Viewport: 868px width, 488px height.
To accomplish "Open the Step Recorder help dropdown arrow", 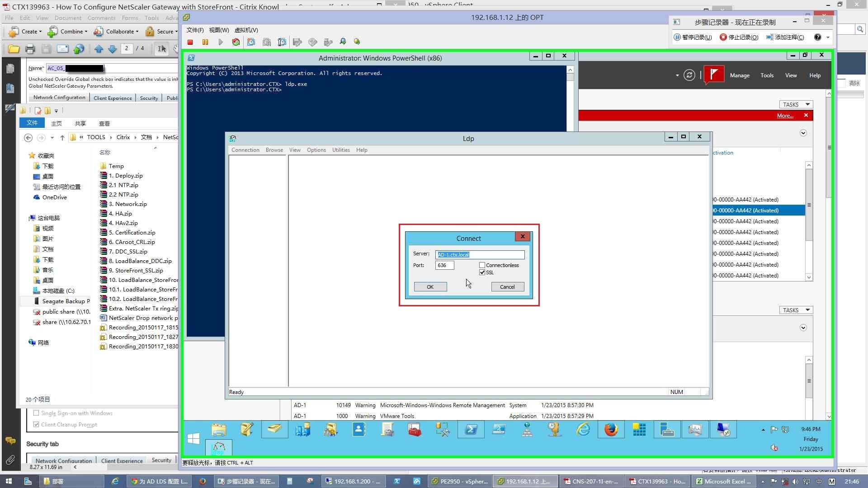I will (828, 38).
